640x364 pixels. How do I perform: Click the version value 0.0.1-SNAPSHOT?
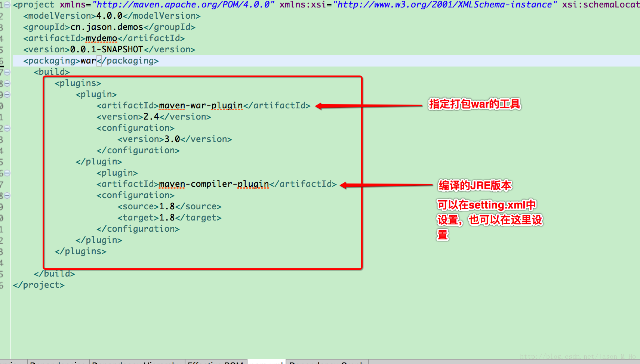click(x=107, y=50)
